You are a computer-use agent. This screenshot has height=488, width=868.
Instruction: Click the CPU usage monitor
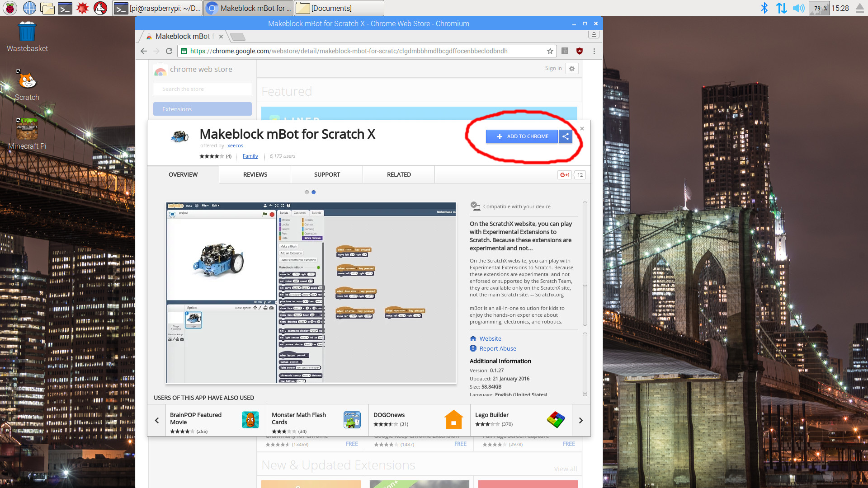pos(819,8)
